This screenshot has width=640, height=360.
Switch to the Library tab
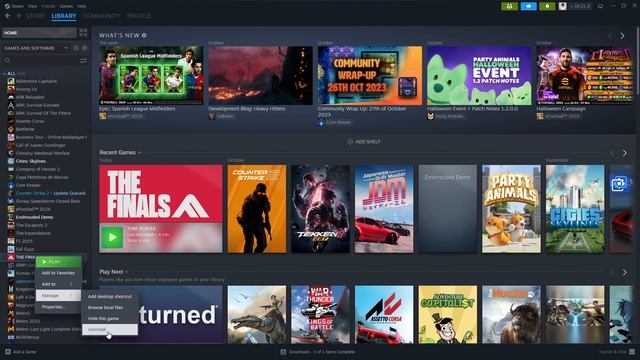pyautogui.click(x=64, y=16)
